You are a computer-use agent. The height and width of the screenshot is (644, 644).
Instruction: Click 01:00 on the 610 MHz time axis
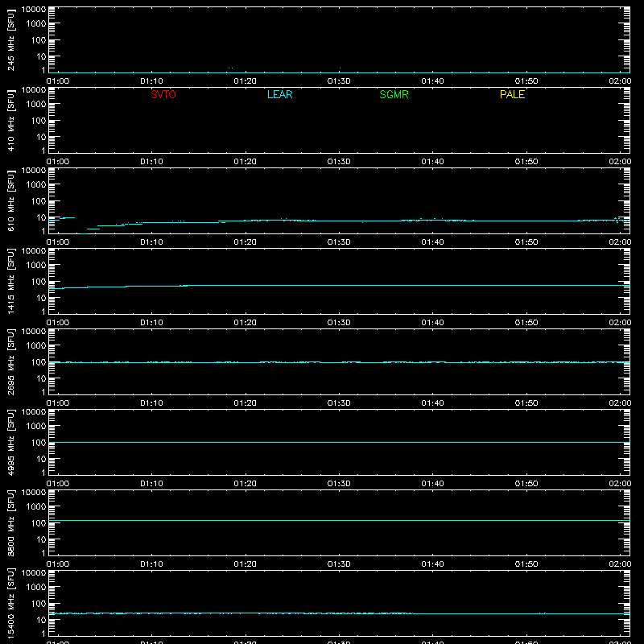click(58, 242)
